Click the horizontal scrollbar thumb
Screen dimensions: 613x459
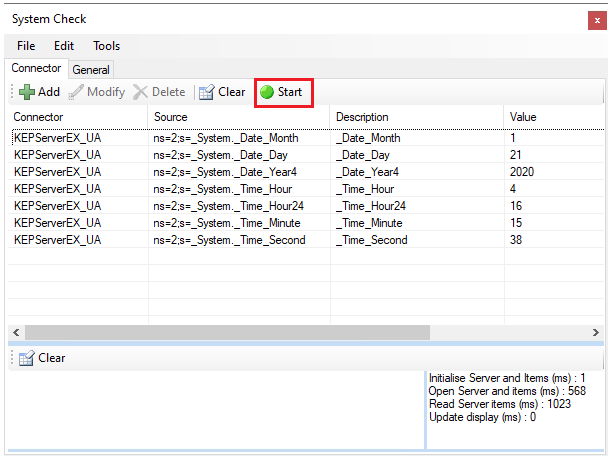pos(228,333)
